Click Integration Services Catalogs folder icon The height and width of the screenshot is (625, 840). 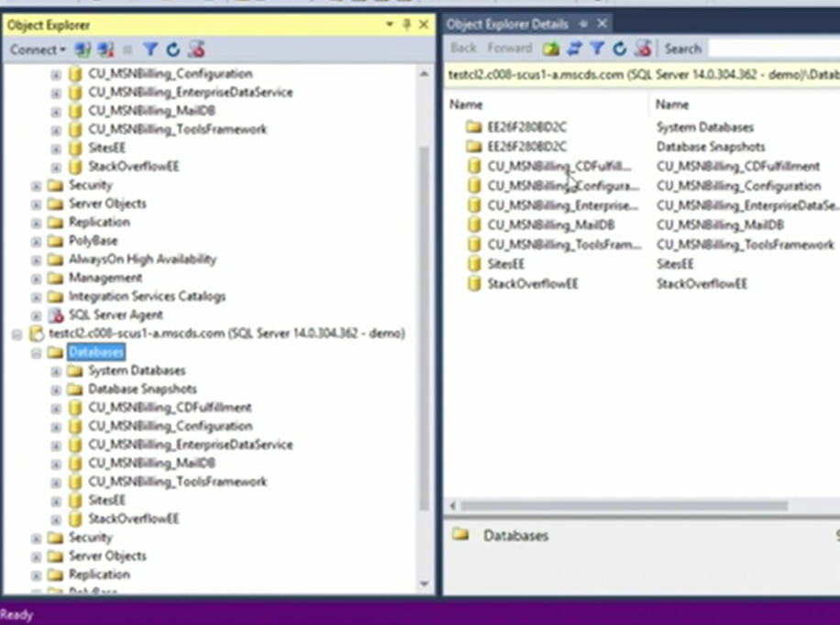tap(55, 296)
